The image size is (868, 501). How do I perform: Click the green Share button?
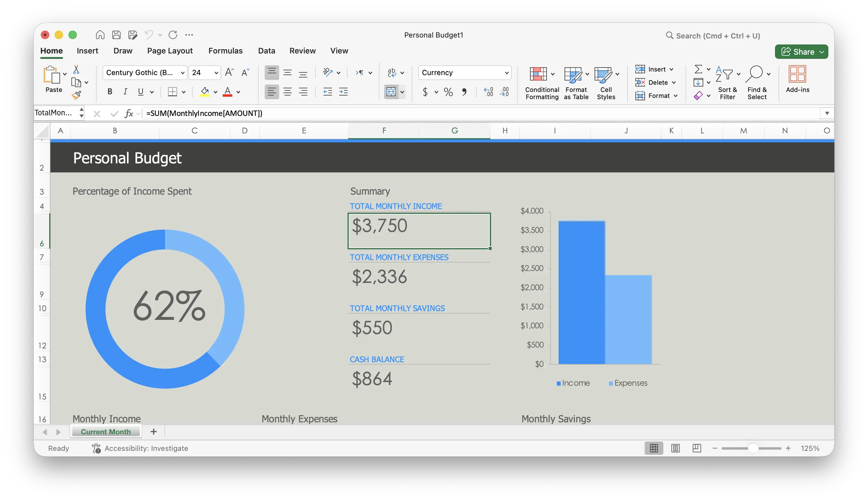(801, 52)
